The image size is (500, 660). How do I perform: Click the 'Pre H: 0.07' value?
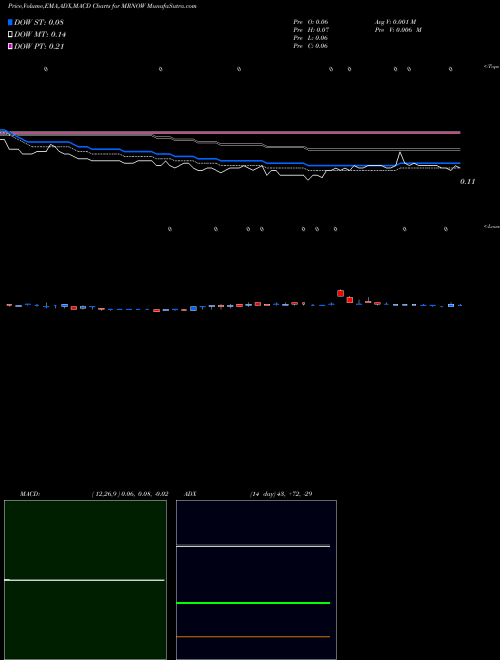pos(311,30)
